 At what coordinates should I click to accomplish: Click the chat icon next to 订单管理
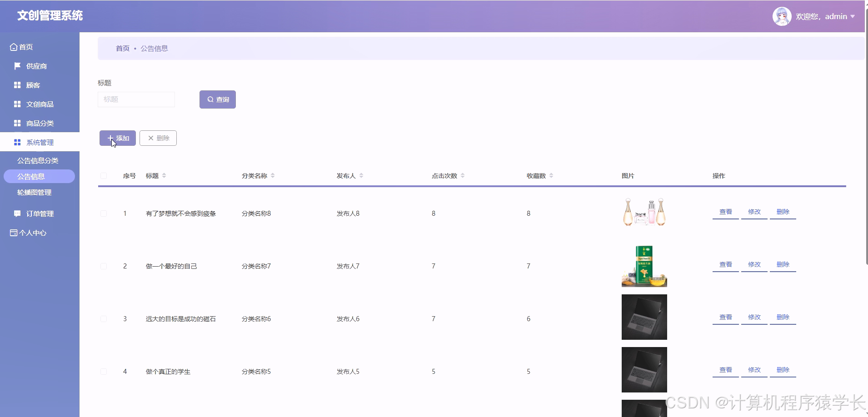17,213
